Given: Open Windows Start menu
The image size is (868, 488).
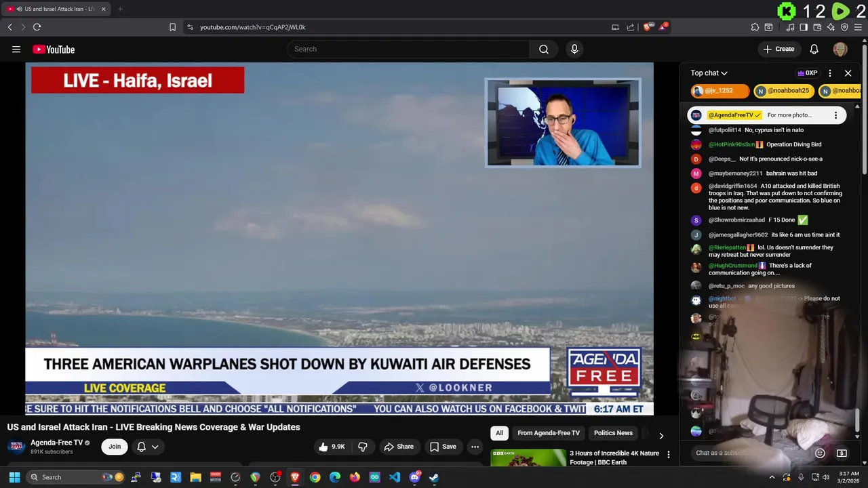Looking at the screenshot, I should pyautogui.click(x=14, y=477).
